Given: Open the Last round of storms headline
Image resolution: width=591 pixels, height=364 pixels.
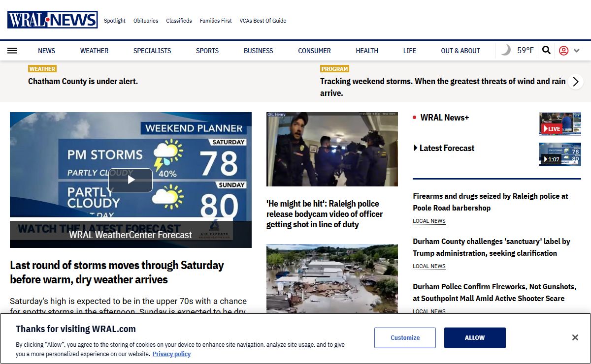Looking at the screenshot, I should pos(117,273).
